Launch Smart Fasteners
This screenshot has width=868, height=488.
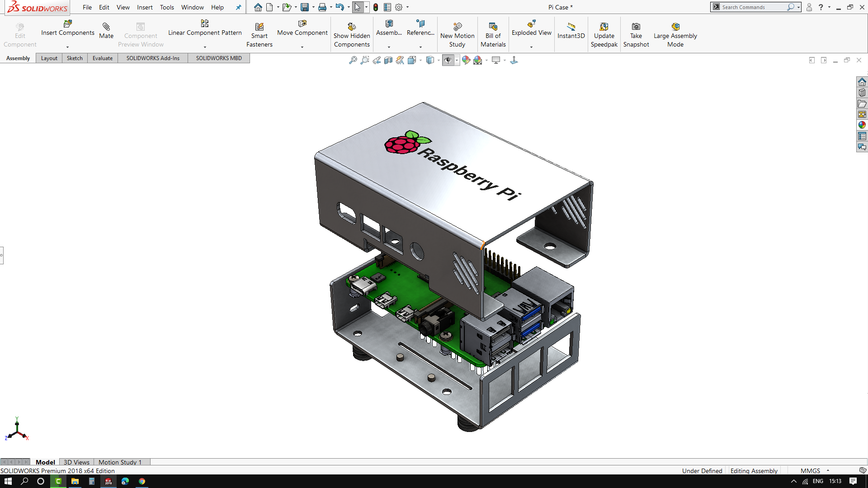(259, 35)
